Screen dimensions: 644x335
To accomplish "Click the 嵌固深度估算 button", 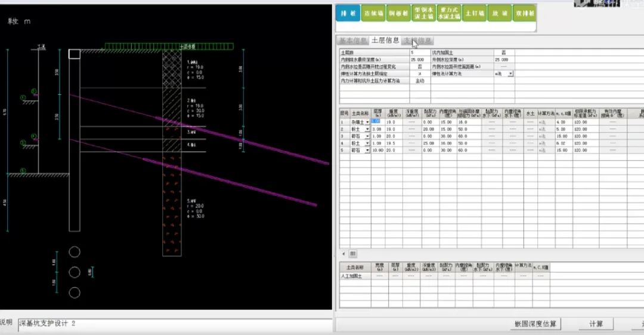I will click(535, 324).
